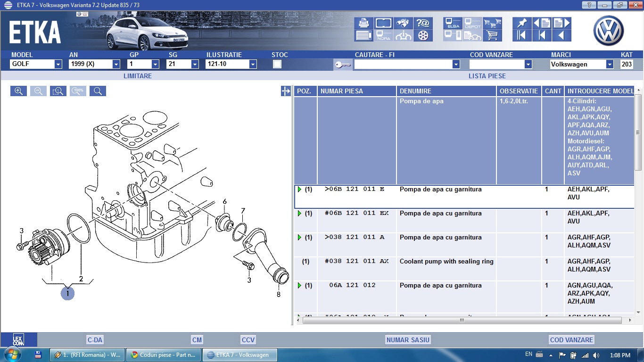The width and height of the screenshot is (644, 362).
Task: Open the ?@ help contact icon
Action: (x=423, y=23)
